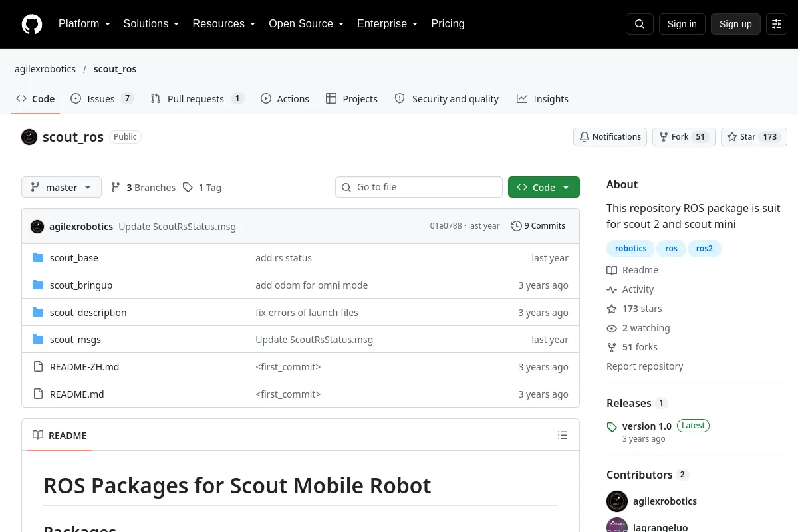This screenshot has width=798, height=532.
Task: Click the Activity pulse icon
Action: click(612, 289)
